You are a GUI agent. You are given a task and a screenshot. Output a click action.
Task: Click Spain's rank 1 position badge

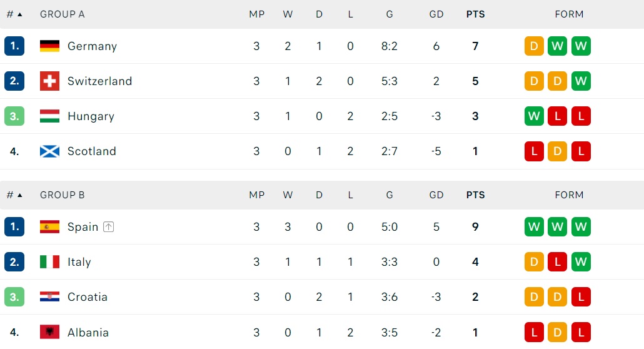(x=14, y=227)
